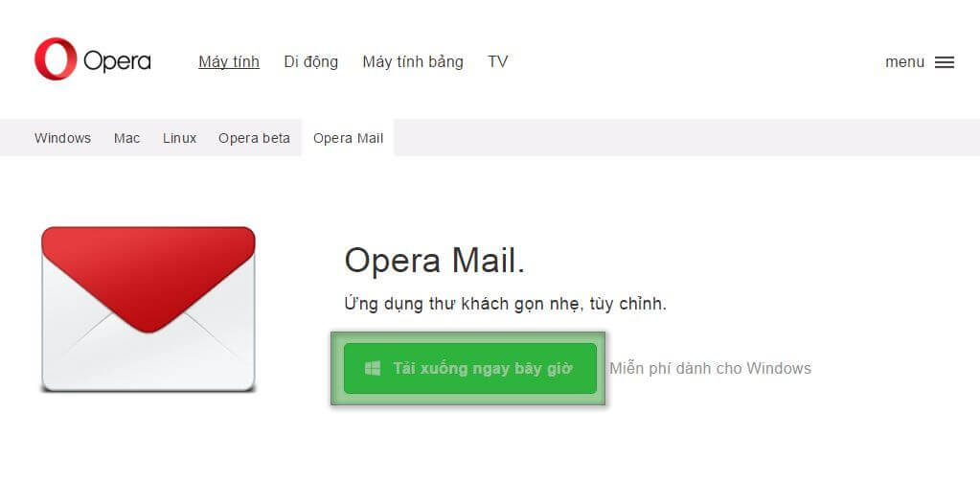
Task: Open the Opera beta tab
Action: 254,138
